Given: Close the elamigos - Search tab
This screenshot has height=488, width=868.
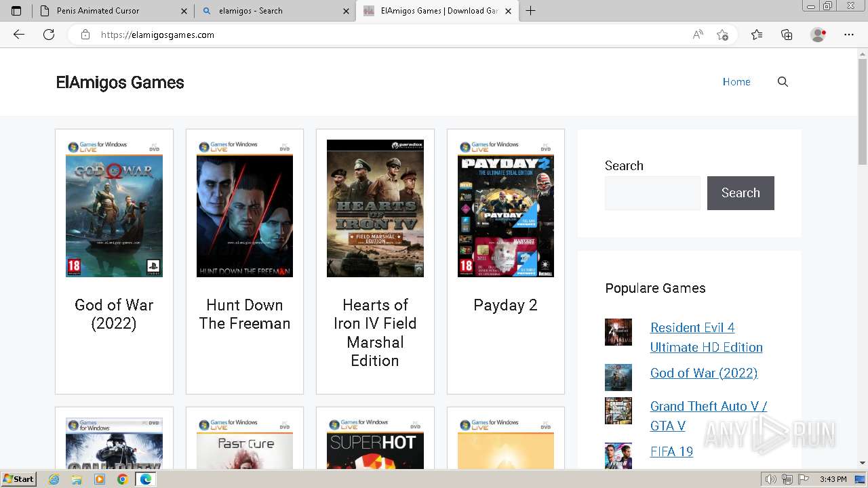Looking at the screenshot, I should [346, 11].
